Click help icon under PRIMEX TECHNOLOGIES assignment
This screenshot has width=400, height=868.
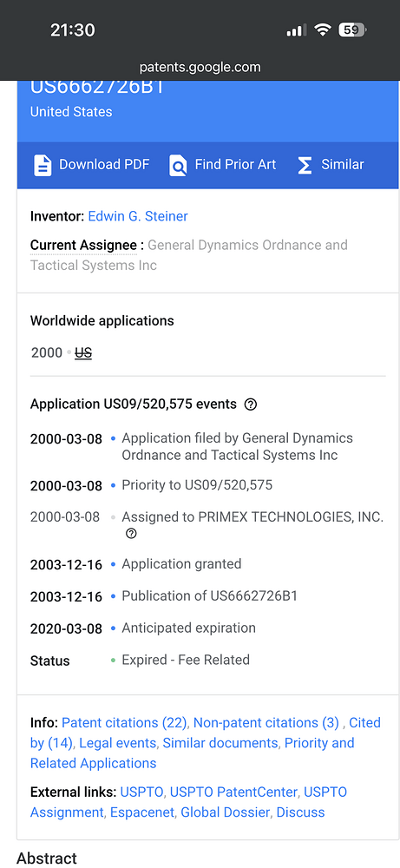(x=131, y=534)
